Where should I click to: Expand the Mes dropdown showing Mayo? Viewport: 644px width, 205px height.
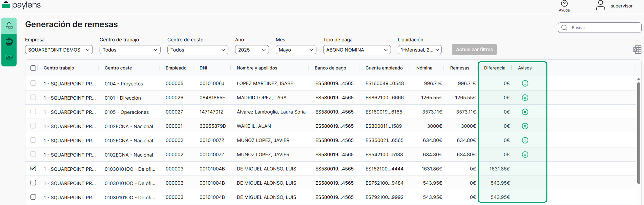coord(296,50)
